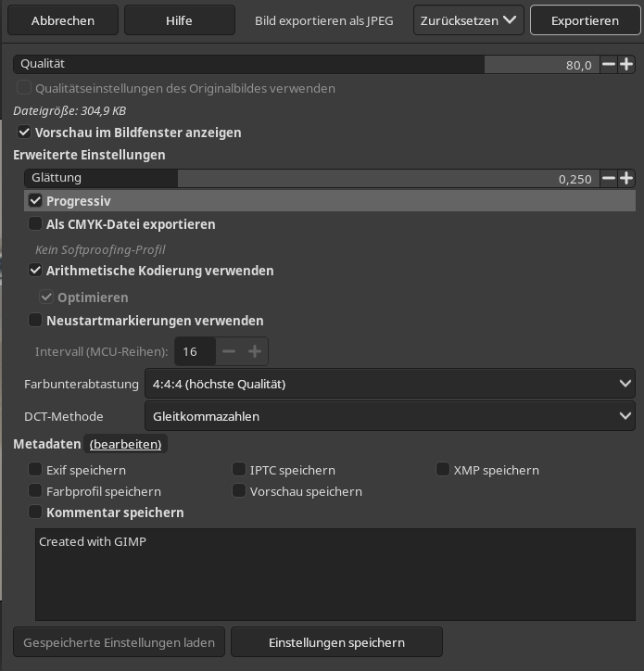The width and height of the screenshot is (644, 671).
Task: Enable Neustartmarkierungen verwenden
Action: pyautogui.click(x=35, y=320)
